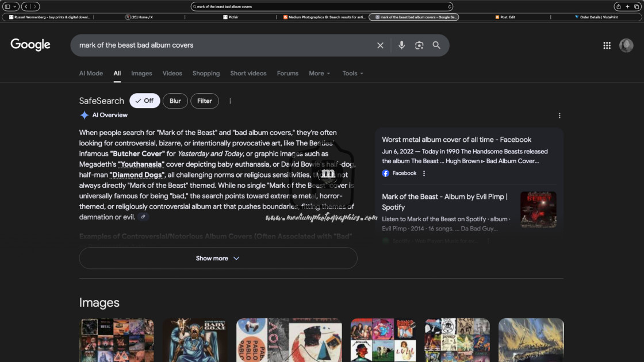Open the burning landscape painting thumbnail
This screenshot has height=362, width=644.
click(531, 340)
